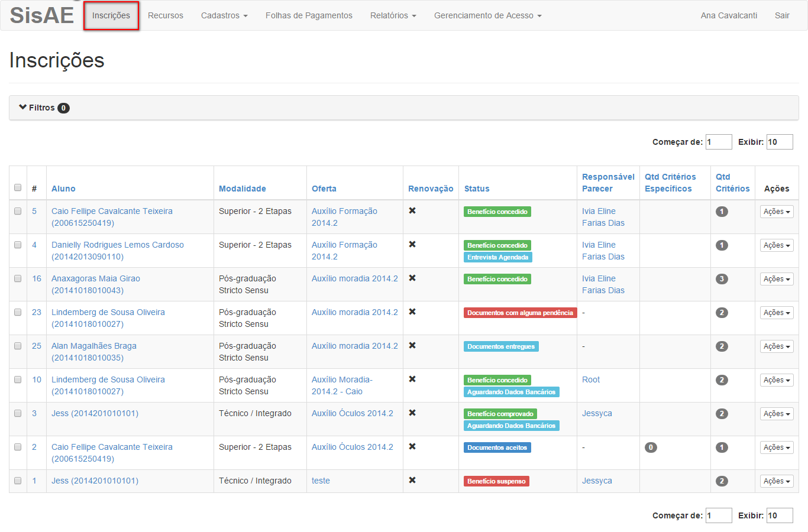Toggle the select-all checkbox in table header

(18, 187)
